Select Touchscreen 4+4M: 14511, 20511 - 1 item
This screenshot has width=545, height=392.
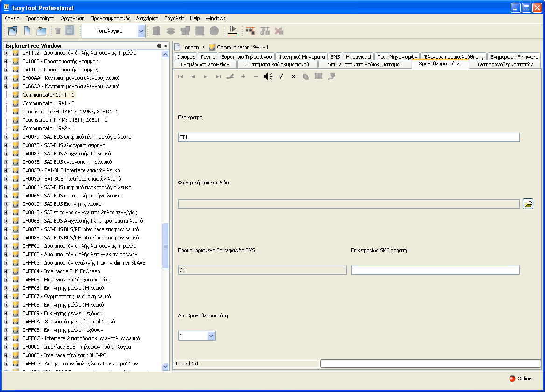point(65,120)
